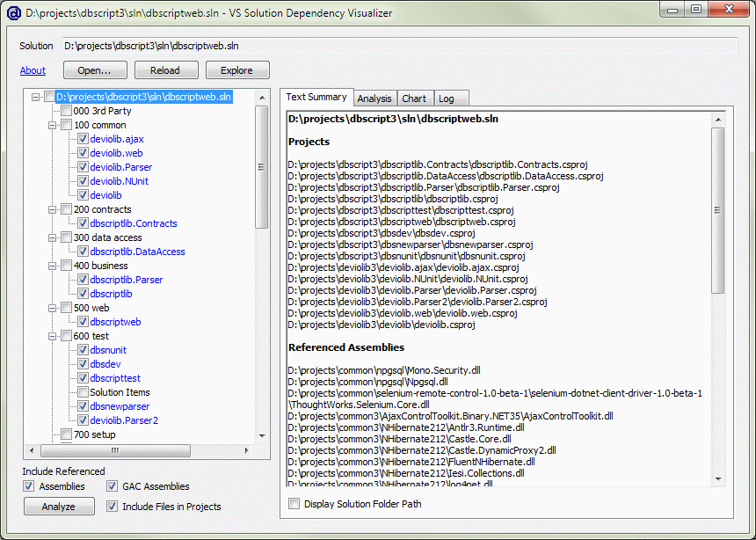
Task: Focus the Solution path field
Action: pyautogui.click(x=400, y=46)
